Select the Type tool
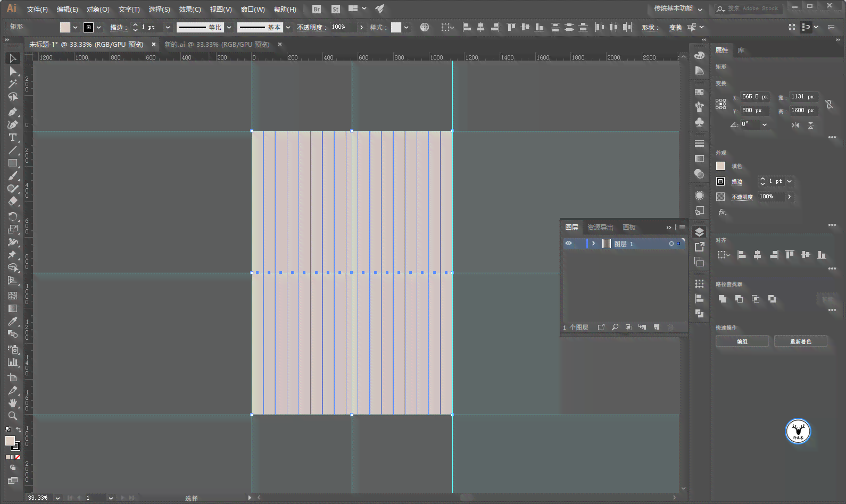This screenshot has height=504, width=846. 13,138
